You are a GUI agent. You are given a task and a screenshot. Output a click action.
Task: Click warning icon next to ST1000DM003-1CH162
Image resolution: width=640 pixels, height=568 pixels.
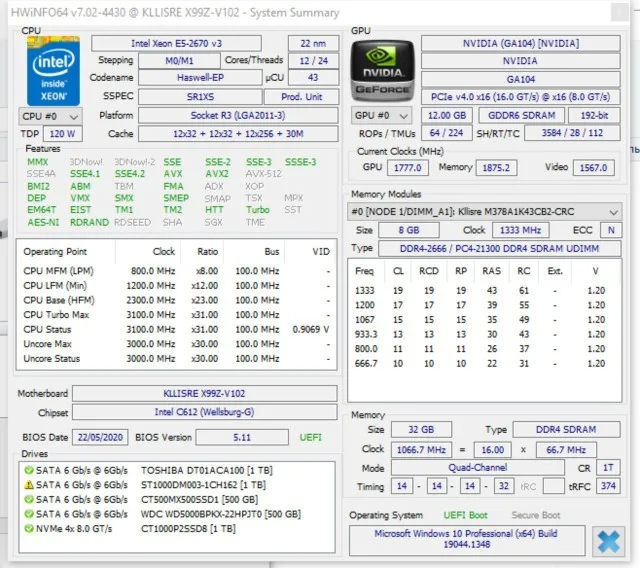29,485
